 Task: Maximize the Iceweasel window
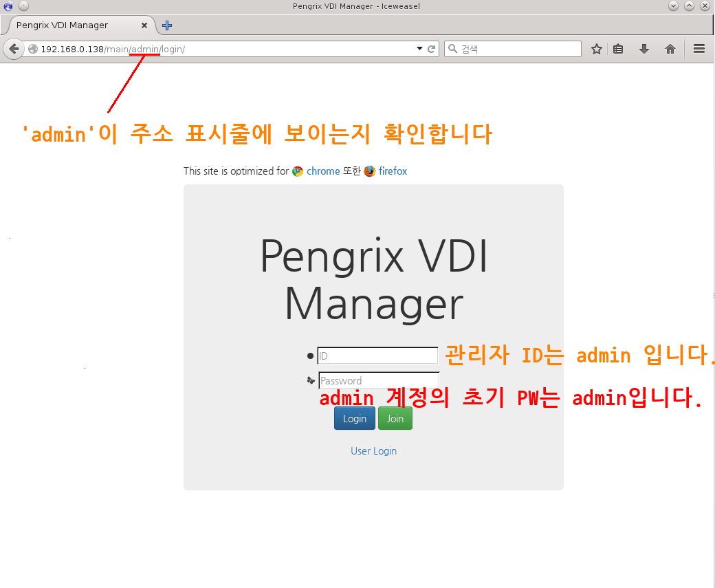(x=689, y=6)
